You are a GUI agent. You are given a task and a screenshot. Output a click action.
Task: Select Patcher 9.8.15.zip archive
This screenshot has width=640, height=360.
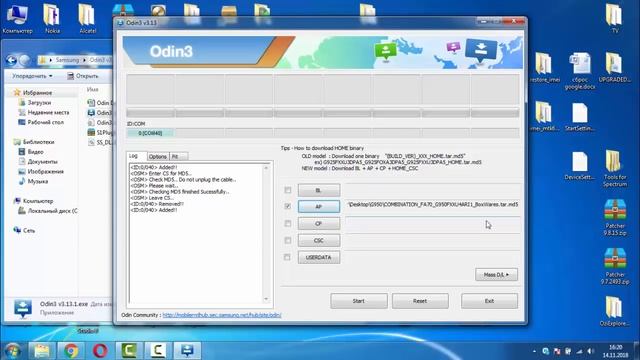tap(615, 218)
